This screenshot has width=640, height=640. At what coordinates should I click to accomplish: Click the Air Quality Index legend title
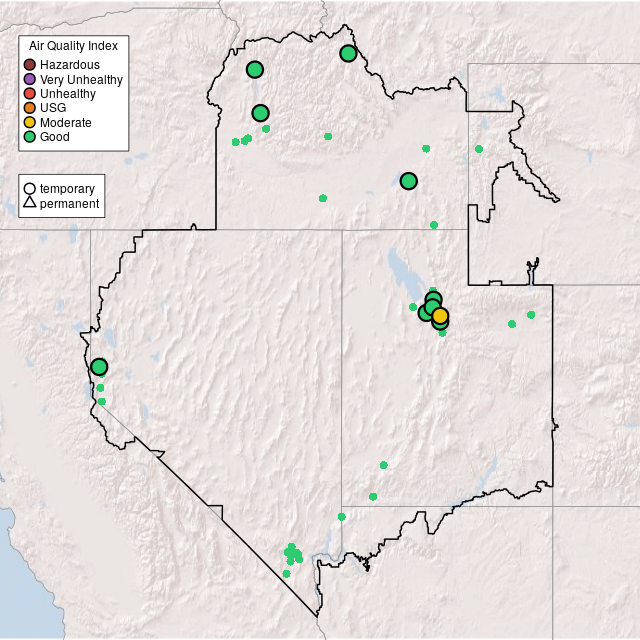74,46
